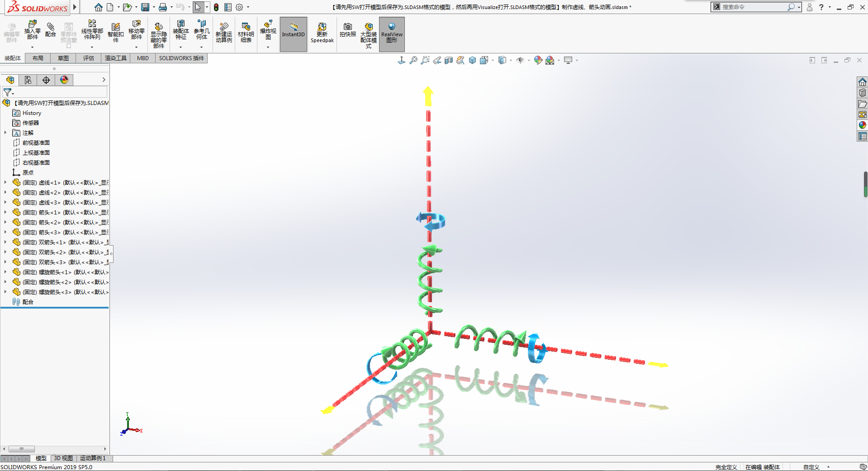The image size is (868, 471).
Task: Select the MBD ribbon tab
Action: click(143, 58)
